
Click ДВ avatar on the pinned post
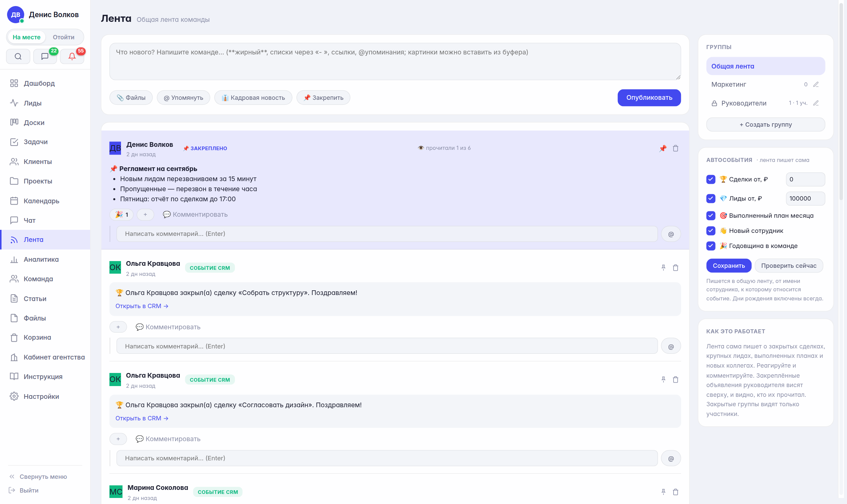(x=115, y=148)
